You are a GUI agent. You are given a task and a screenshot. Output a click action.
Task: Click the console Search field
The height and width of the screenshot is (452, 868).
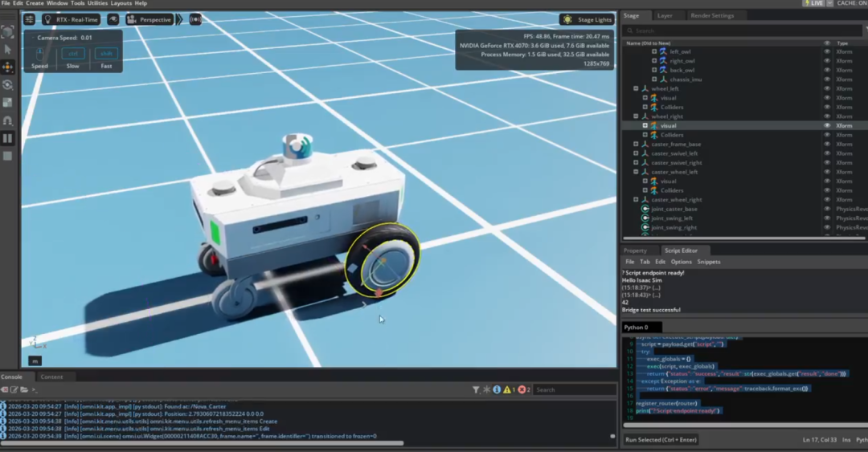(575, 389)
